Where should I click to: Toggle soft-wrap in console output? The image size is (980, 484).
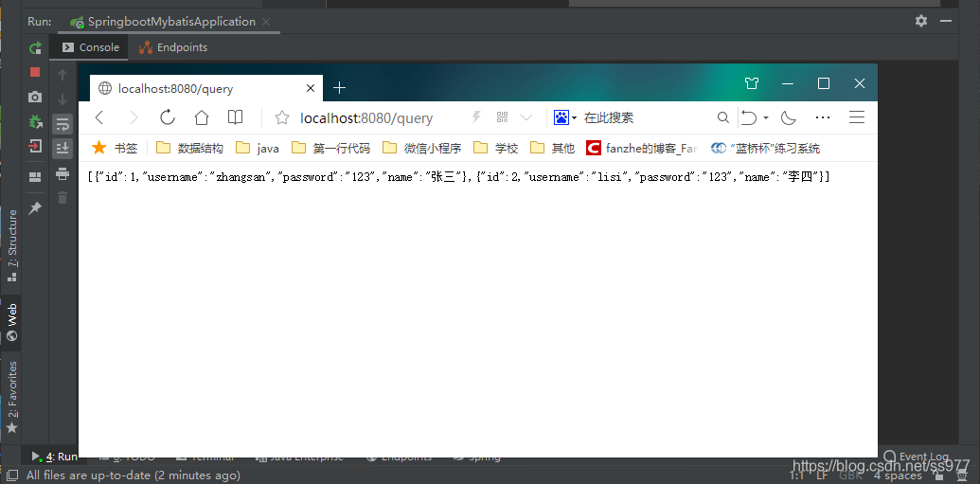[x=62, y=124]
